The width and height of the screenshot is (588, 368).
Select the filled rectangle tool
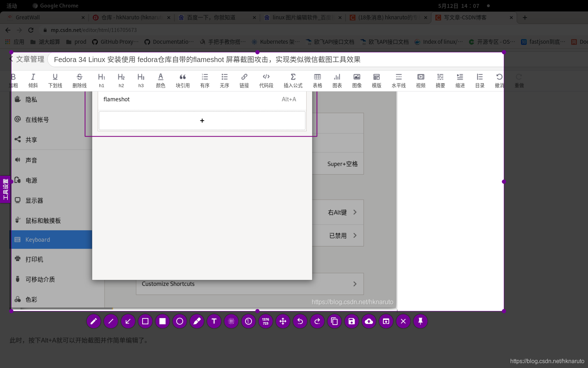click(x=162, y=321)
